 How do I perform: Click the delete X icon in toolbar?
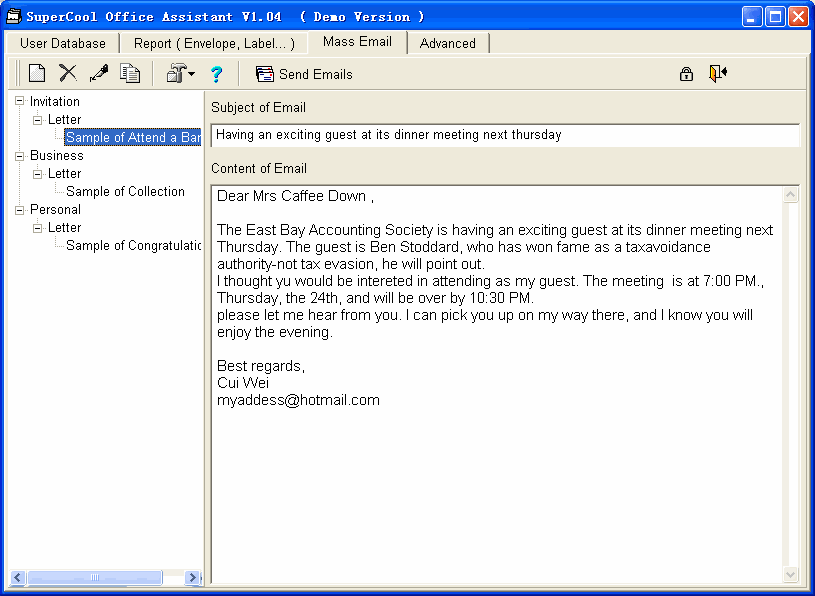tap(67, 73)
